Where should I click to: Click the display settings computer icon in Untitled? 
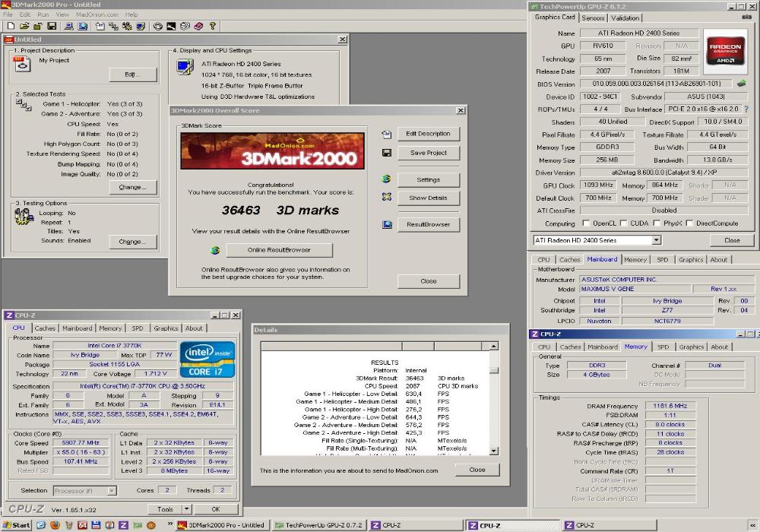point(185,67)
